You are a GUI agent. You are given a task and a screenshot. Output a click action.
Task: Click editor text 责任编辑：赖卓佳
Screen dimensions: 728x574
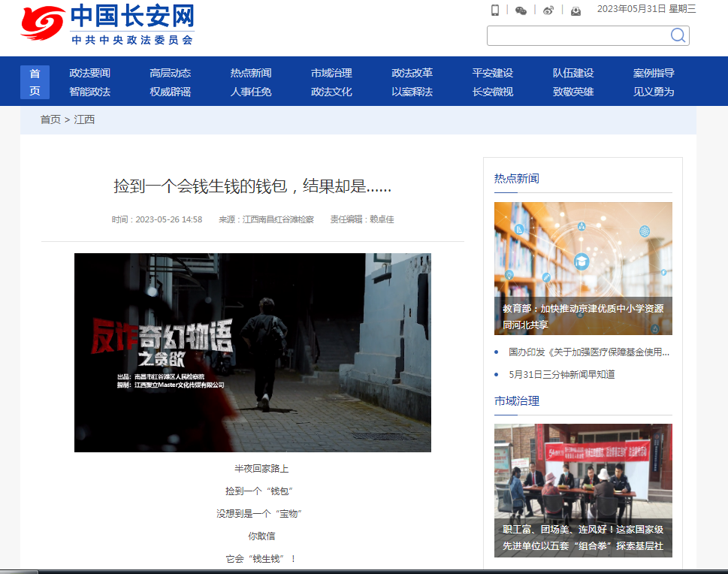pyautogui.click(x=361, y=219)
